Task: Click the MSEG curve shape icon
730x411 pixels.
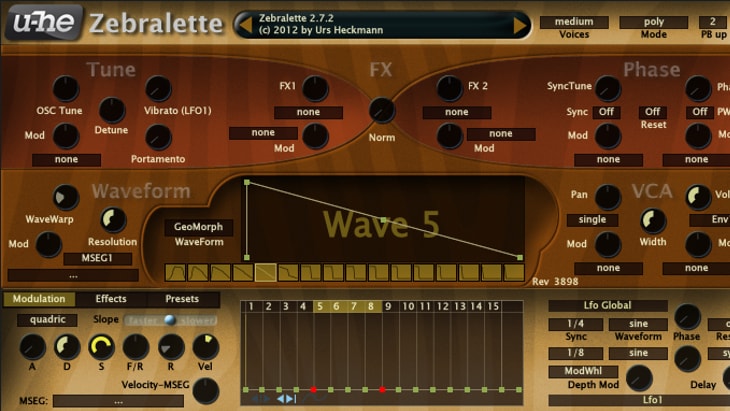Action: [x=315, y=399]
